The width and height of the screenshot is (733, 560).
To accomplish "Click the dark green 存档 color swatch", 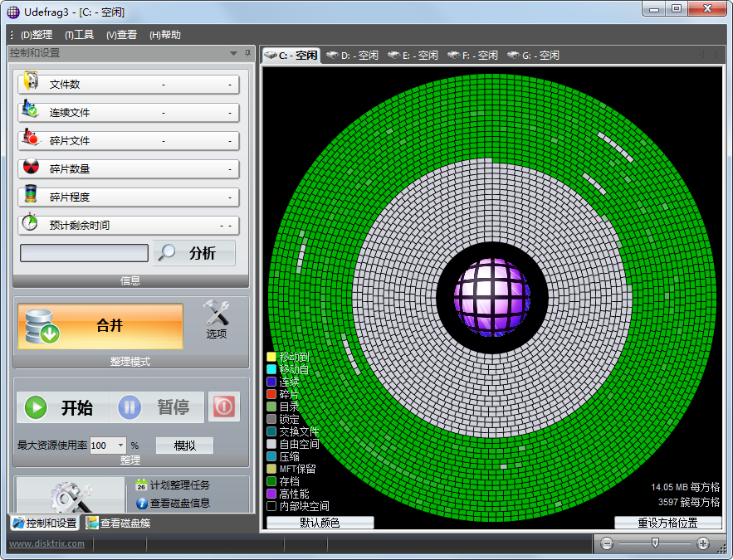I will click(271, 481).
